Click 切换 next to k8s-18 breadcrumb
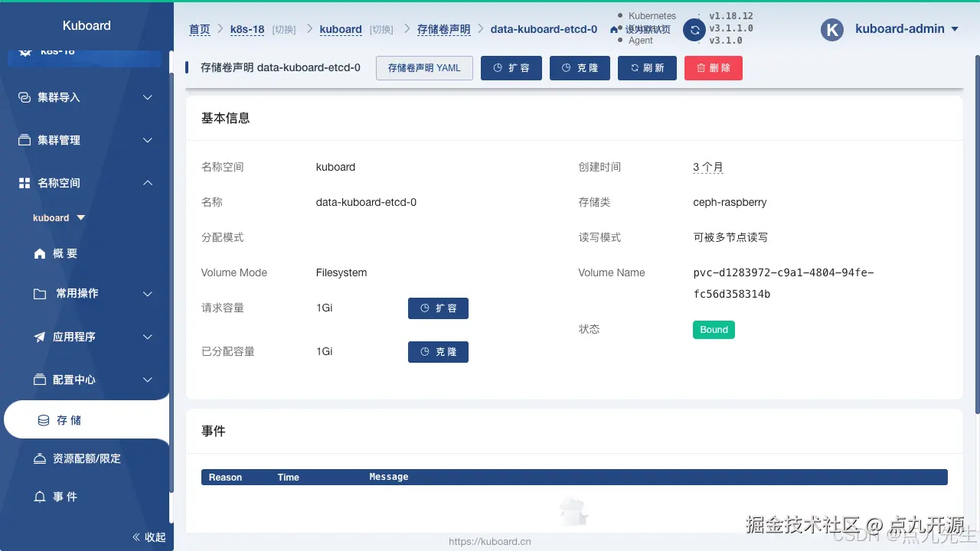980x551 pixels. pos(282,29)
